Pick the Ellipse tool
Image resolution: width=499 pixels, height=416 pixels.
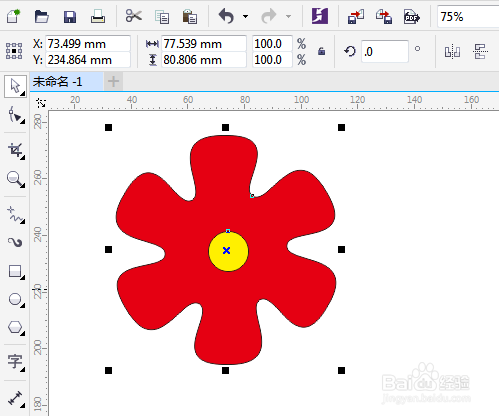point(16,300)
